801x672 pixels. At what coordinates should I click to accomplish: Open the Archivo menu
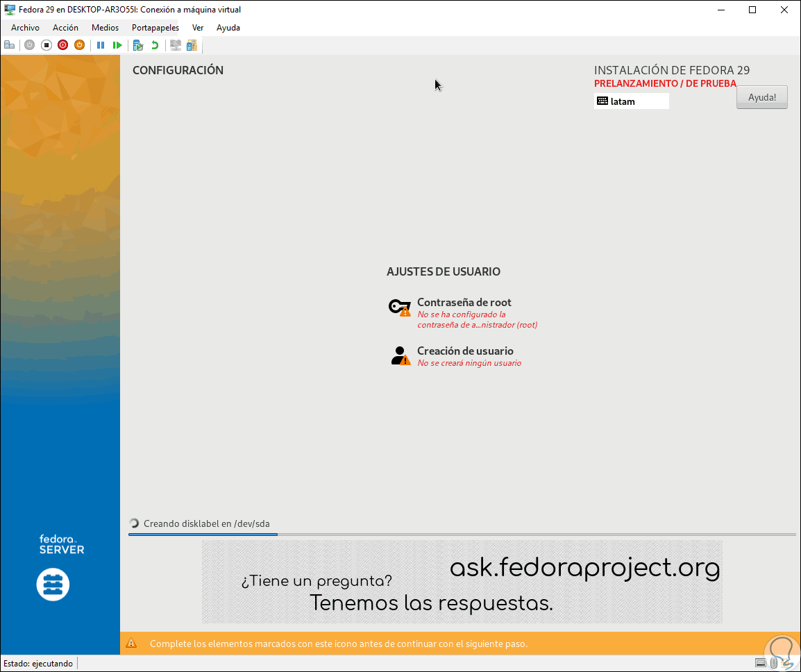[x=25, y=28]
